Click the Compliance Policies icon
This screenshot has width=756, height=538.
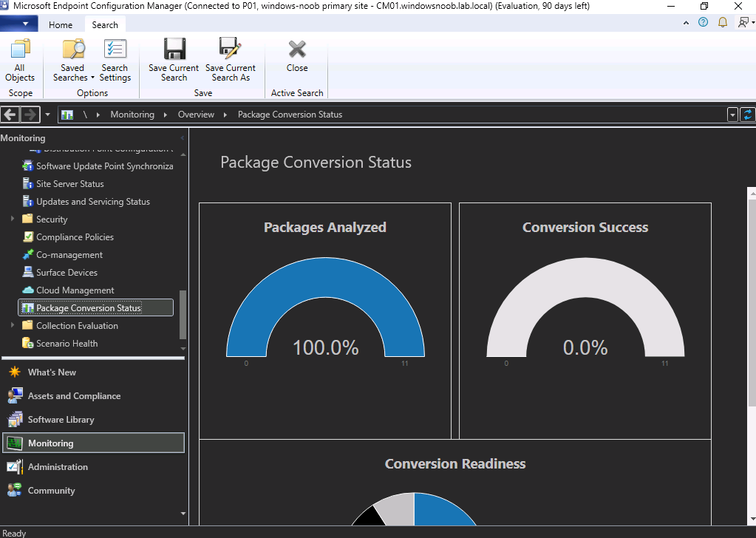pyautogui.click(x=28, y=236)
